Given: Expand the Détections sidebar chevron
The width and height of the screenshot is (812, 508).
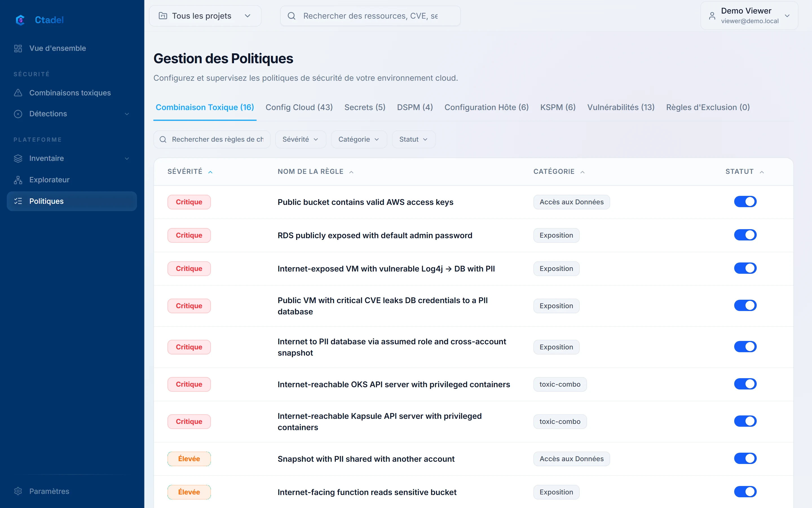Looking at the screenshot, I should point(127,114).
